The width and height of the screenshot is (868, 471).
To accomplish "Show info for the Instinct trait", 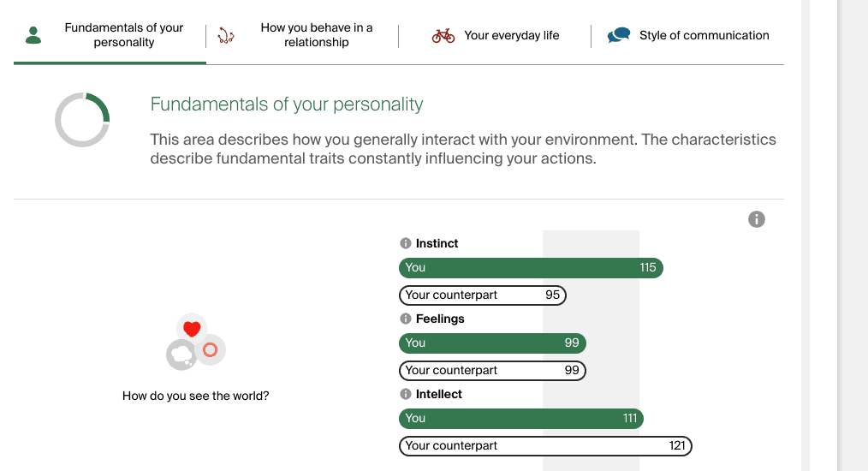I will (406, 243).
